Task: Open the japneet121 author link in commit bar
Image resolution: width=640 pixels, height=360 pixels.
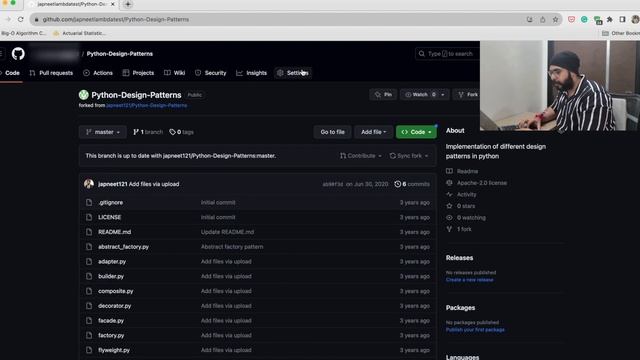Action: click(113, 184)
